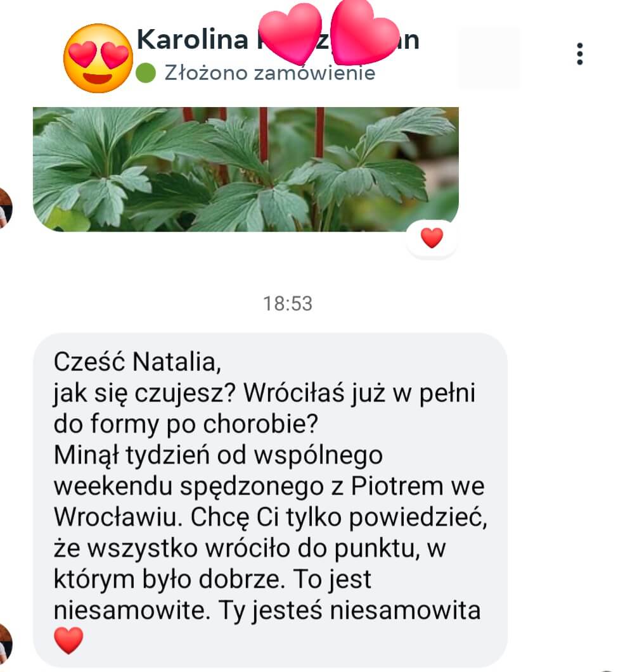The width and height of the screenshot is (630, 672).
Task: Click the word "niesamowita" ending the message
Action: (x=405, y=611)
